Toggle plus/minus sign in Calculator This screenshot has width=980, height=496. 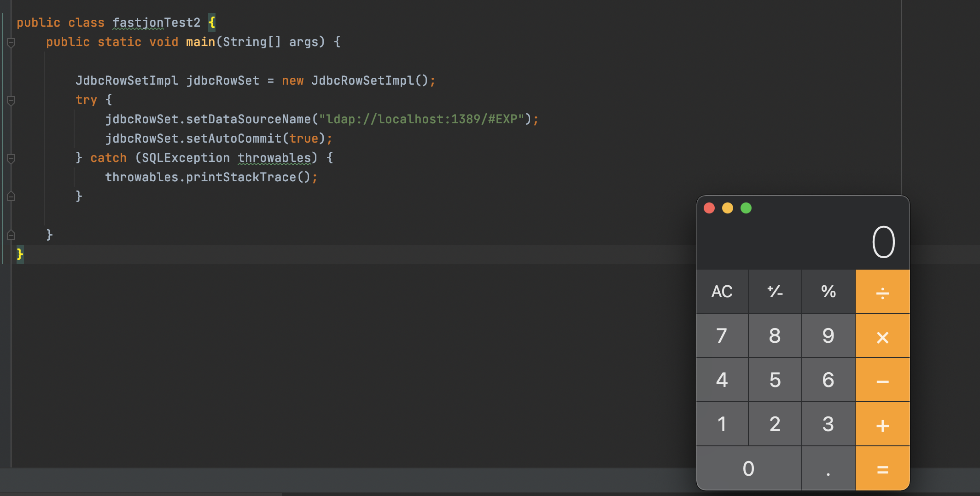775,291
